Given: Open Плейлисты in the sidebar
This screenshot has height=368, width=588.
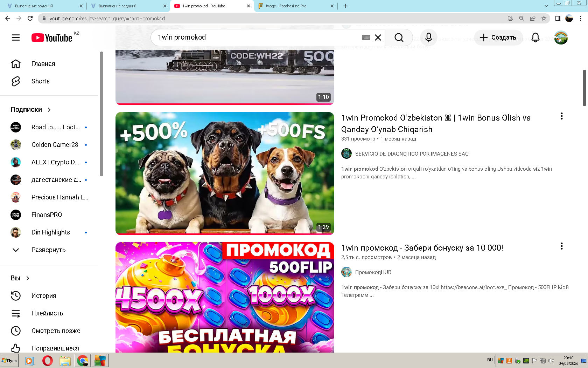Looking at the screenshot, I should (49, 313).
